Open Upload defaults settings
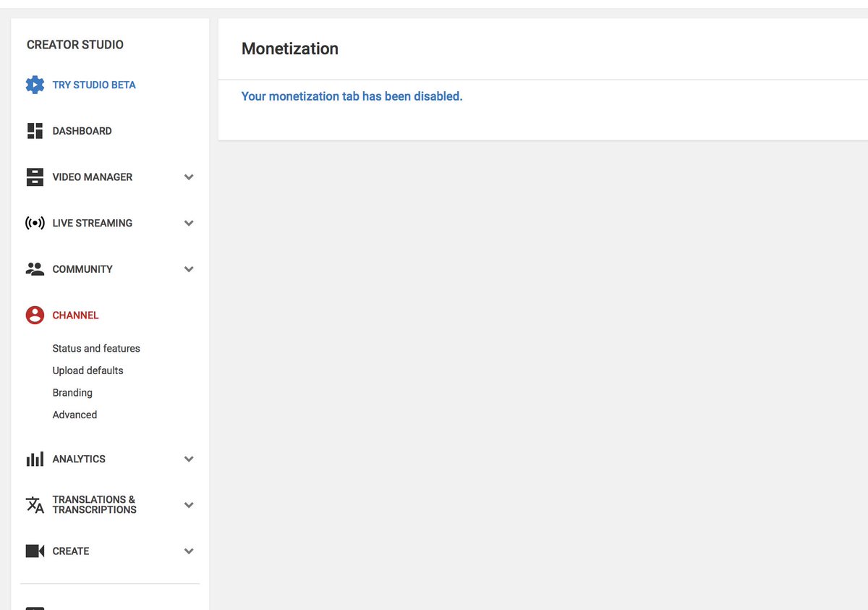This screenshot has width=868, height=610. click(88, 370)
